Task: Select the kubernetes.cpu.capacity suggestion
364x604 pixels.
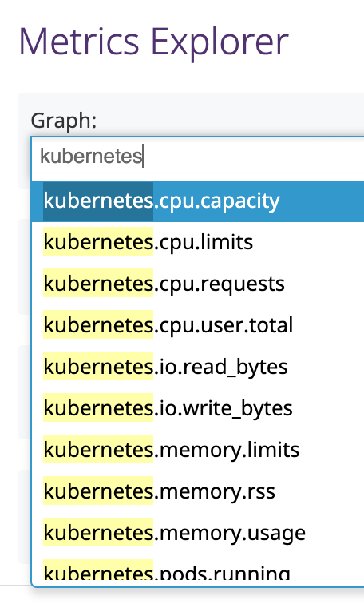Action: point(198,201)
